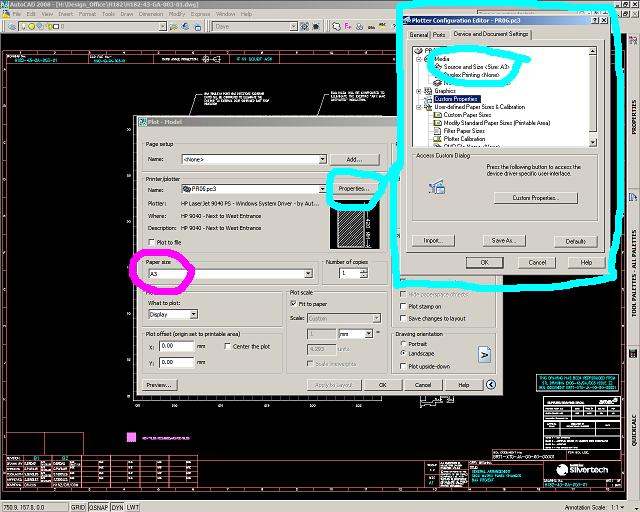Click the landscape page orientation preview icon

click(x=484, y=354)
